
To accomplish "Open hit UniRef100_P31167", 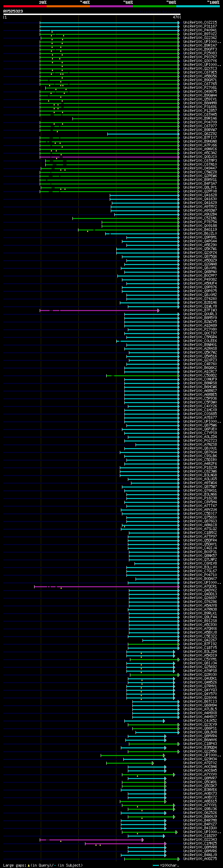I will pos(200,27).
